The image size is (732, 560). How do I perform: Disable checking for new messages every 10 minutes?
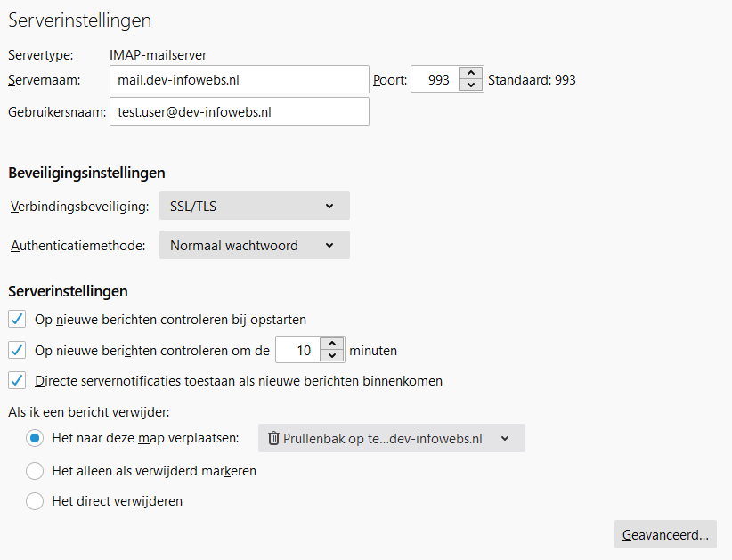point(16,350)
